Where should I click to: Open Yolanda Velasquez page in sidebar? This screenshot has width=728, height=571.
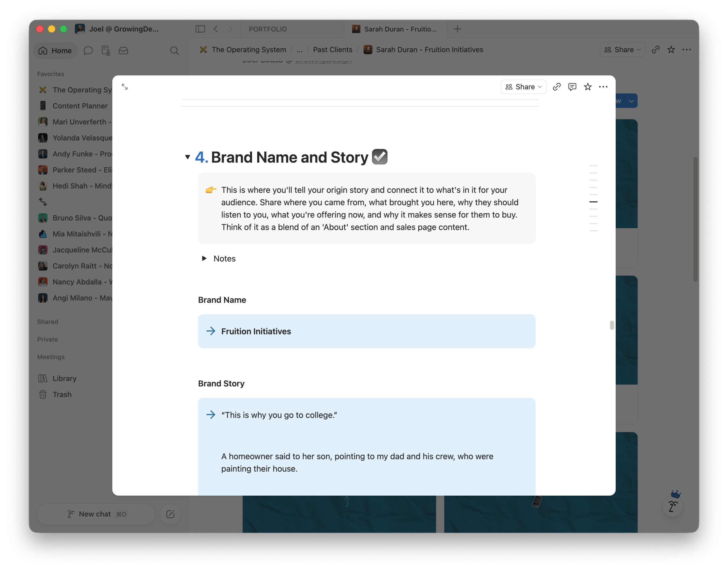[75, 138]
